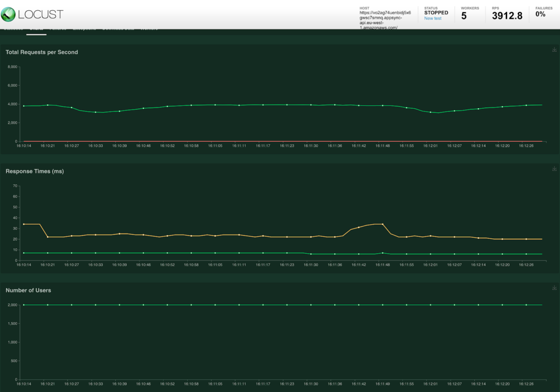The width and height of the screenshot is (560, 392).
Task: Download the Total Requests per Second chart image
Action: 555,50
